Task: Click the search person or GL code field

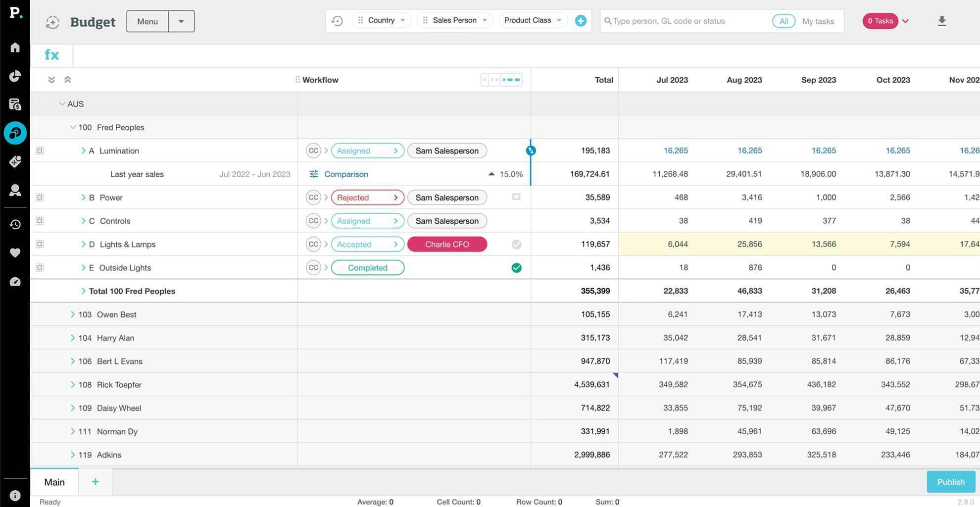Action: tap(688, 21)
